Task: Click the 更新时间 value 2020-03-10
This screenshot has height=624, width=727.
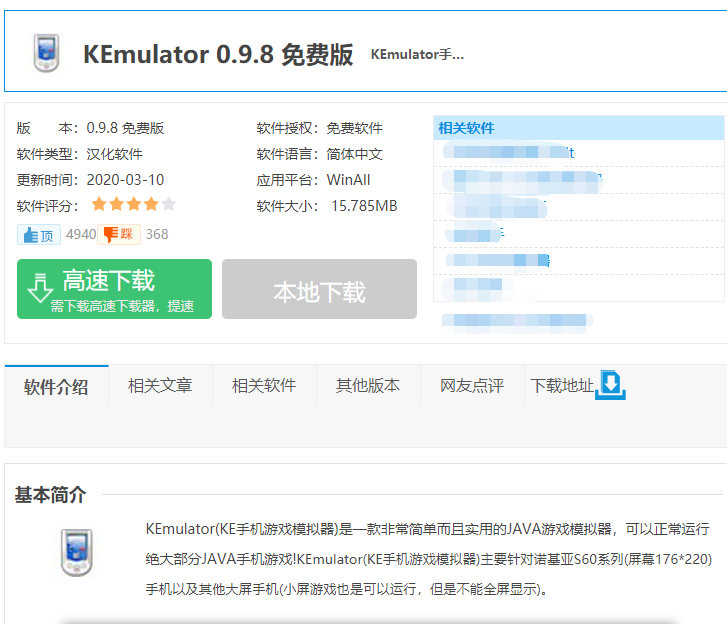Action: pyautogui.click(x=125, y=180)
